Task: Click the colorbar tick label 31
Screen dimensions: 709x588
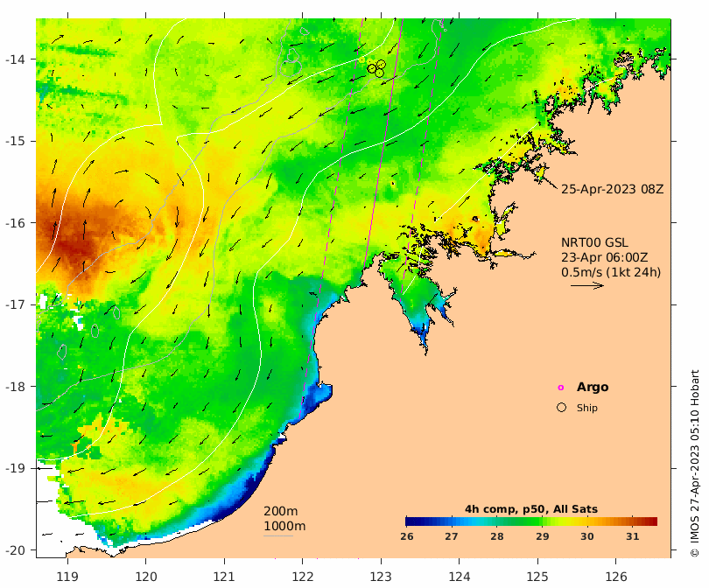Action: [x=632, y=536]
